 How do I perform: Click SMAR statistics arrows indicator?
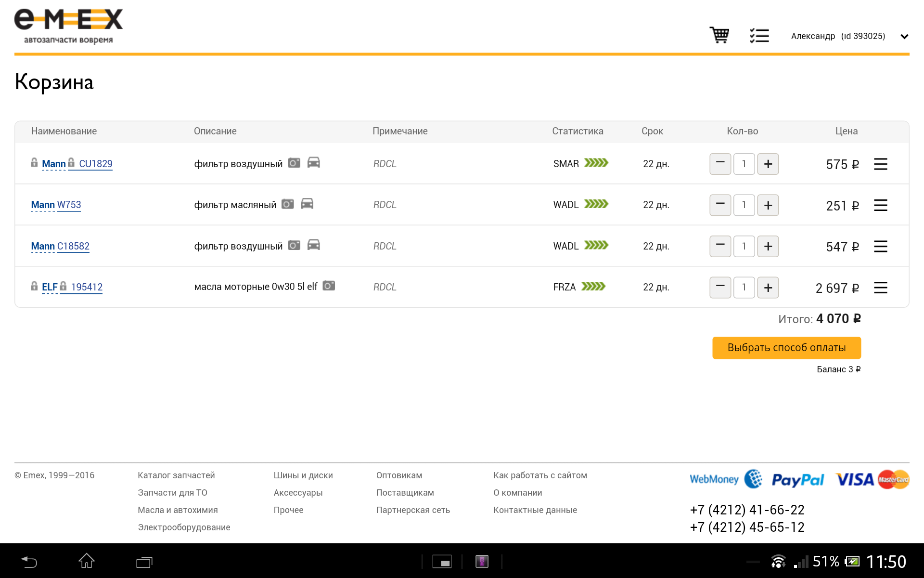click(x=596, y=163)
